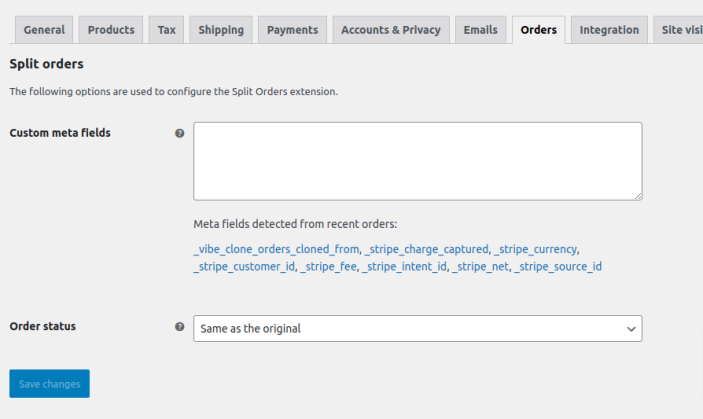Viewport: 703px width, 419px height.
Task: Open the Emails settings tab
Action: pyautogui.click(x=480, y=30)
